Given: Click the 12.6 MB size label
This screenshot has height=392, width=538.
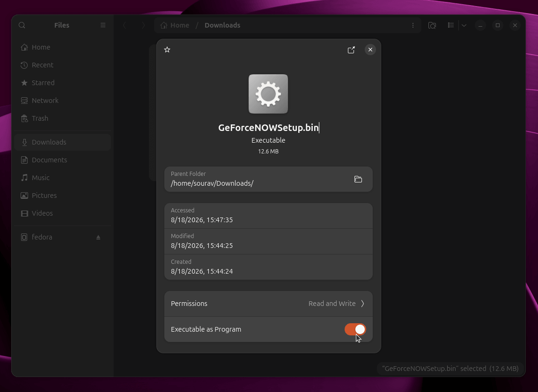Looking at the screenshot, I should pyautogui.click(x=268, y=152).
